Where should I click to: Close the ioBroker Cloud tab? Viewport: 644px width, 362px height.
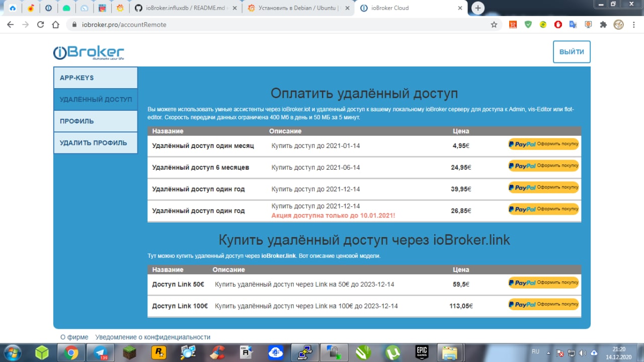(459, 8)
